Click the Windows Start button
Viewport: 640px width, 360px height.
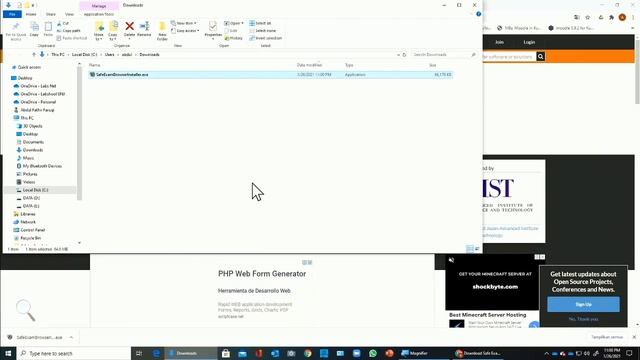[x=8, y=353]
